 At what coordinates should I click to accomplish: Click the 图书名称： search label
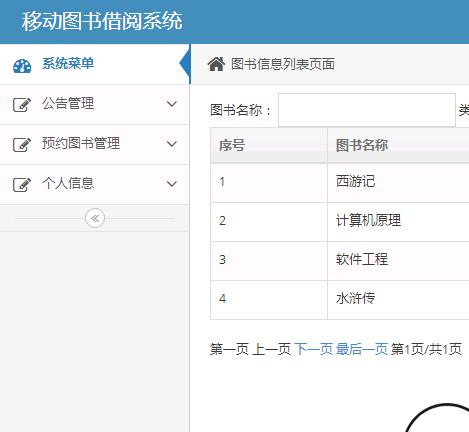[241, 110]
